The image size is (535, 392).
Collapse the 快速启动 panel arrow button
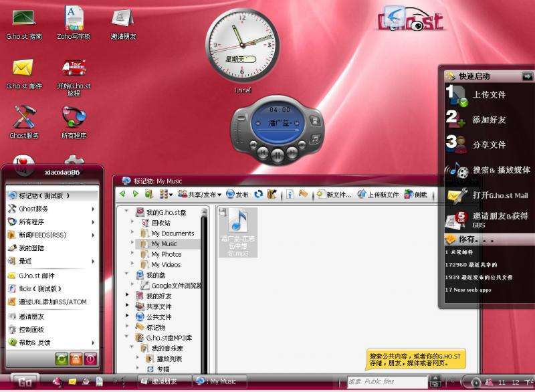527,76
